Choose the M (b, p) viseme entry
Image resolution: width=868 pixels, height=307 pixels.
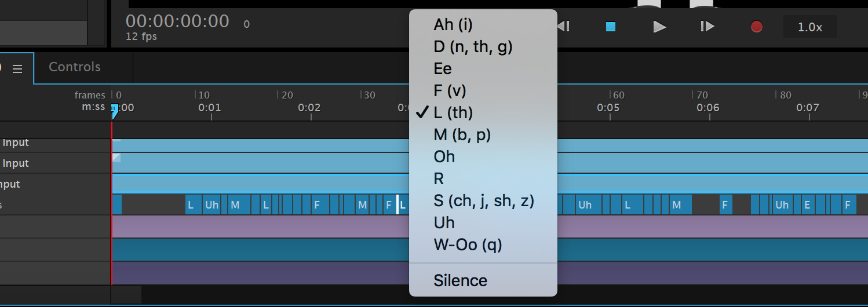pyautogui.click(x=462, y=135)
